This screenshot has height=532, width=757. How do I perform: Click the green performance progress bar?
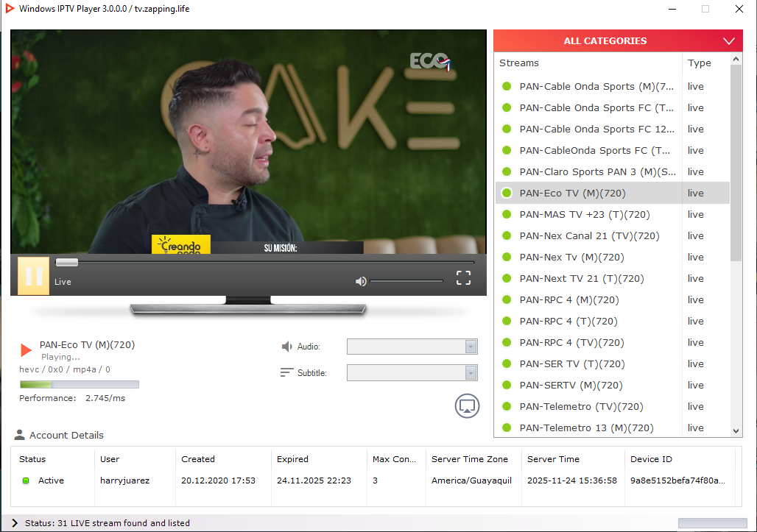tap(80, 384)
